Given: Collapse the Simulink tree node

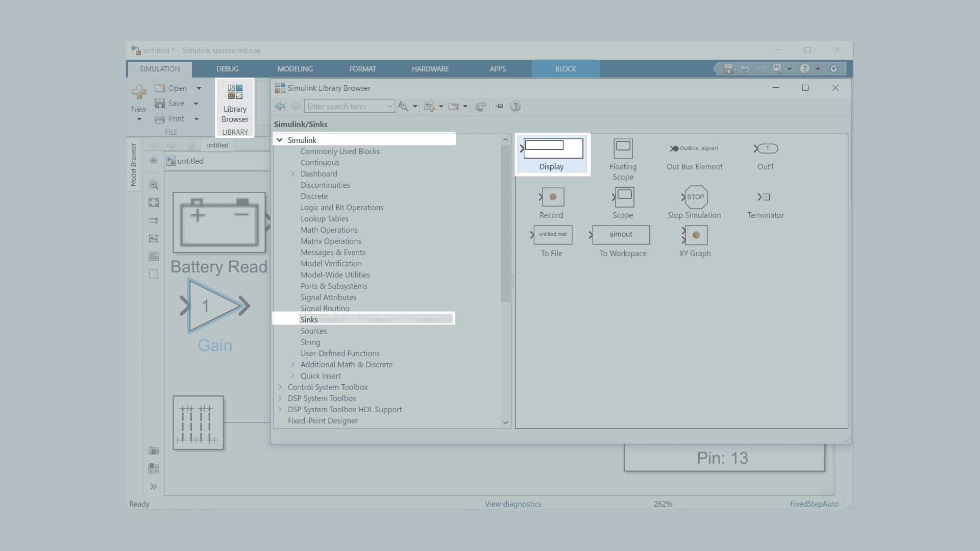Looking at the screenshot, I should [280, 140].
